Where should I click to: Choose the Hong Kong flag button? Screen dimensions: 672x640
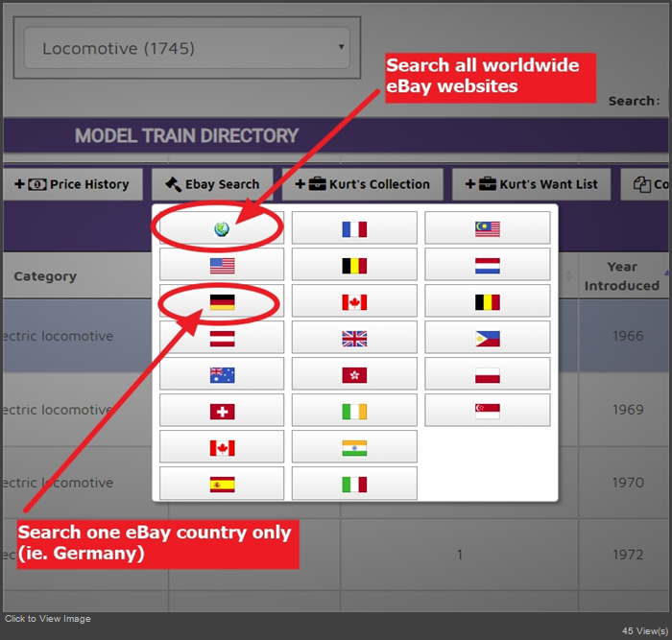click(x=354, y=375)
